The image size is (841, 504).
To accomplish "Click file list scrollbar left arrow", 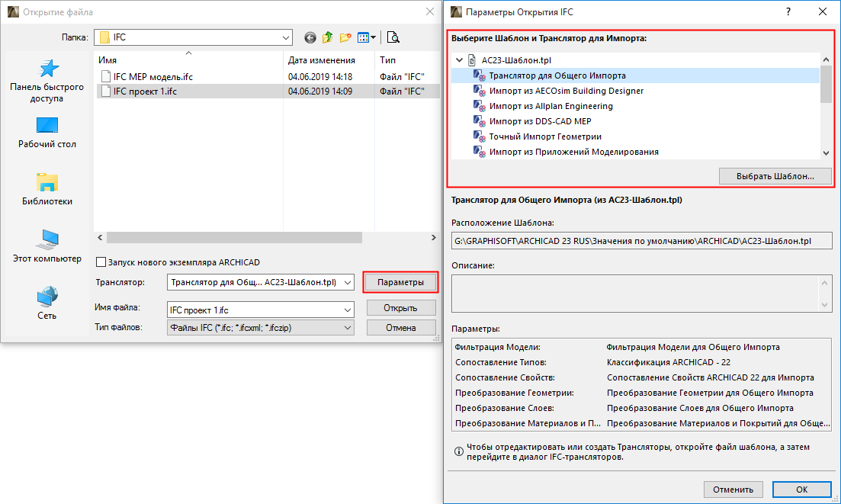I will pyautogui.click(x=100, y=238).
